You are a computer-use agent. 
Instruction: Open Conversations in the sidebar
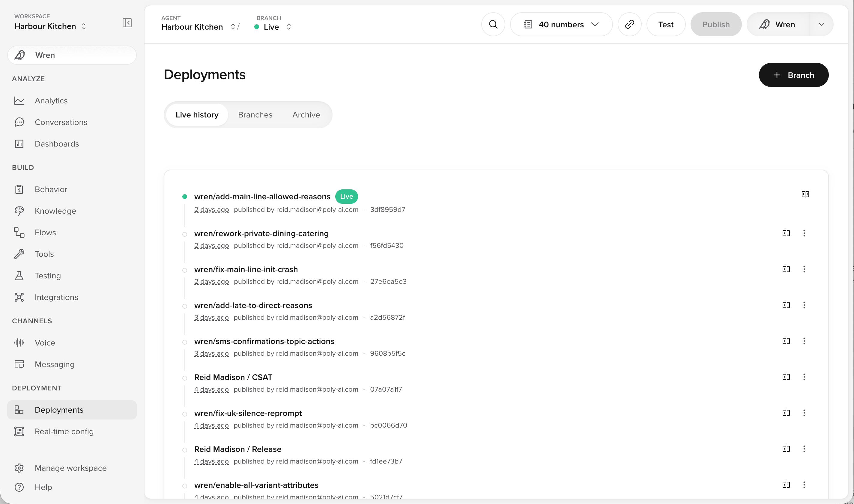(x=72, y=122)
